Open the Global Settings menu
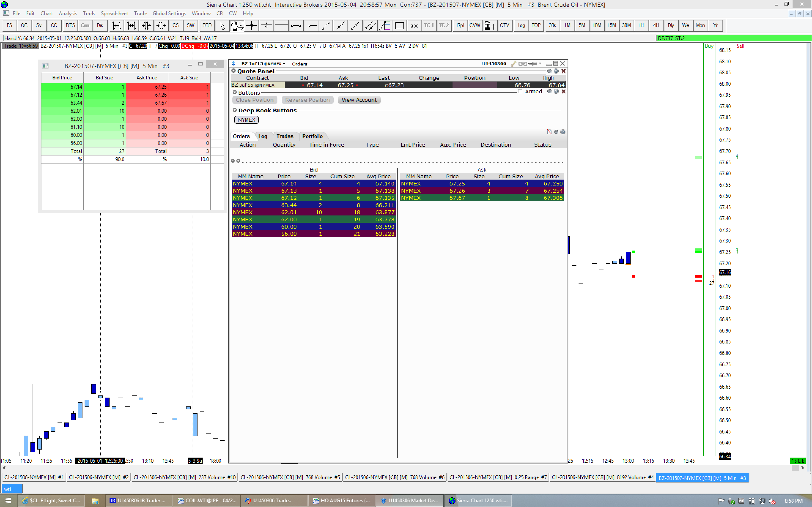812x507 pixels. point(169,13)
